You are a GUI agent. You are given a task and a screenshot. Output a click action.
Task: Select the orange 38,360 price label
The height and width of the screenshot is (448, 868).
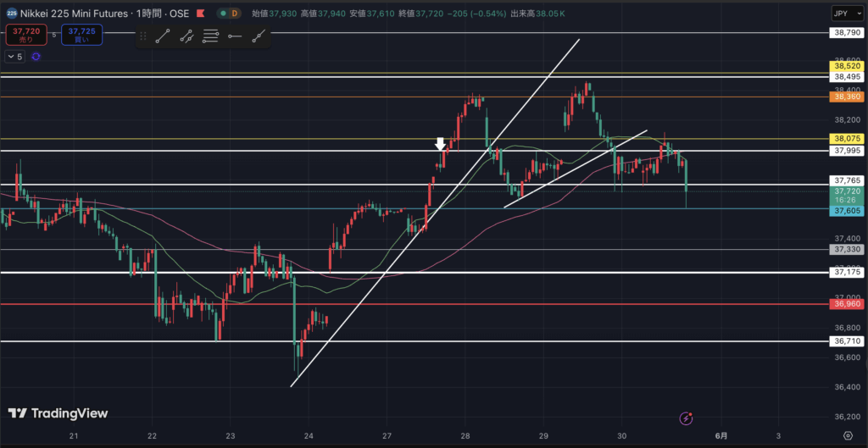click(845, 97)
